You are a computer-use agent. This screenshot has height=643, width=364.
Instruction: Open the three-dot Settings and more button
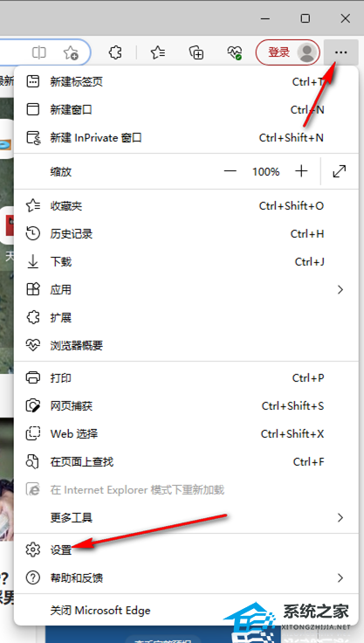[341, 52]
